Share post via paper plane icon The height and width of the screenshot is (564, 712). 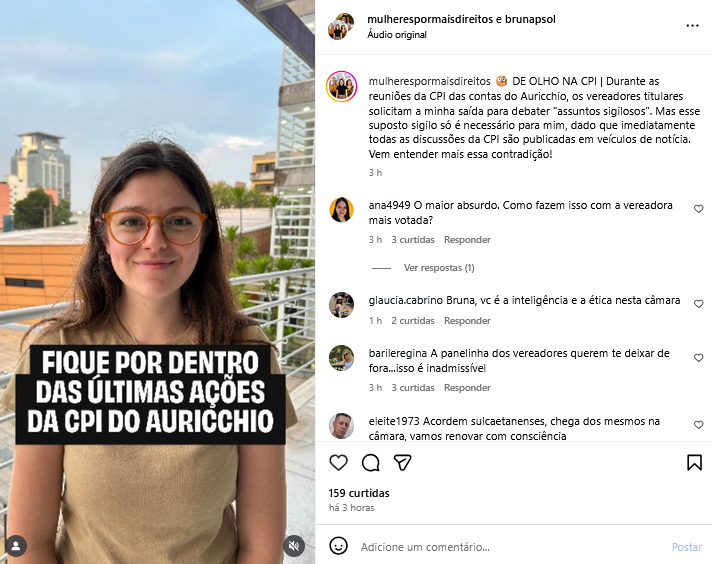point(402,462)
